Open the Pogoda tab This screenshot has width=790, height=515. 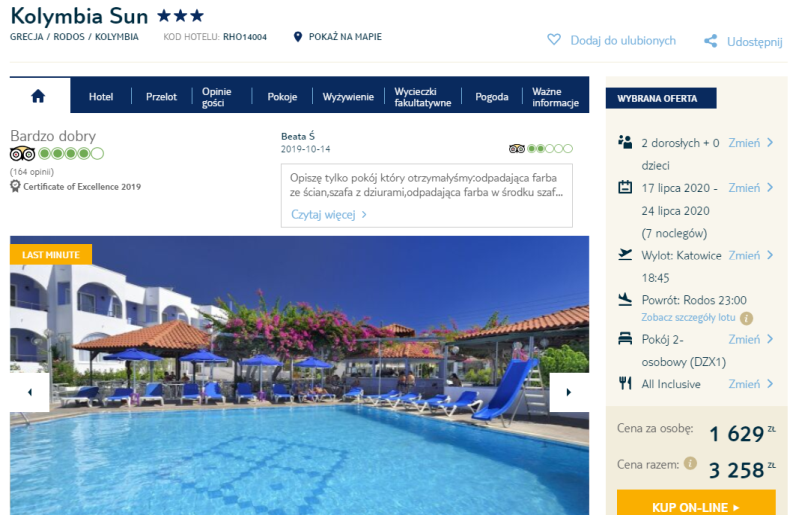[492, 96]
